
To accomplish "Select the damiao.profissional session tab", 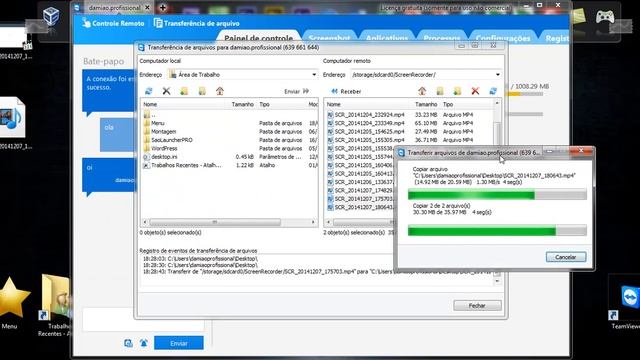I will click(114, 8).
